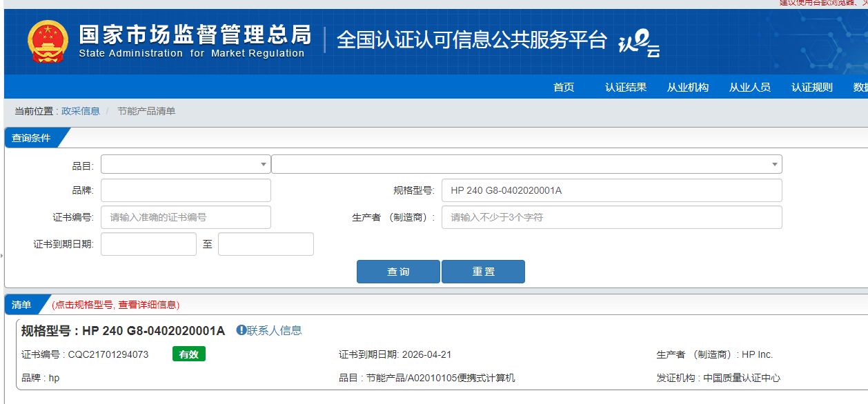Image resolution: width=868 pixels, height=404 pixels.
Task: Open the 从业人员 menu item
Action: click(x=750, y=88)
